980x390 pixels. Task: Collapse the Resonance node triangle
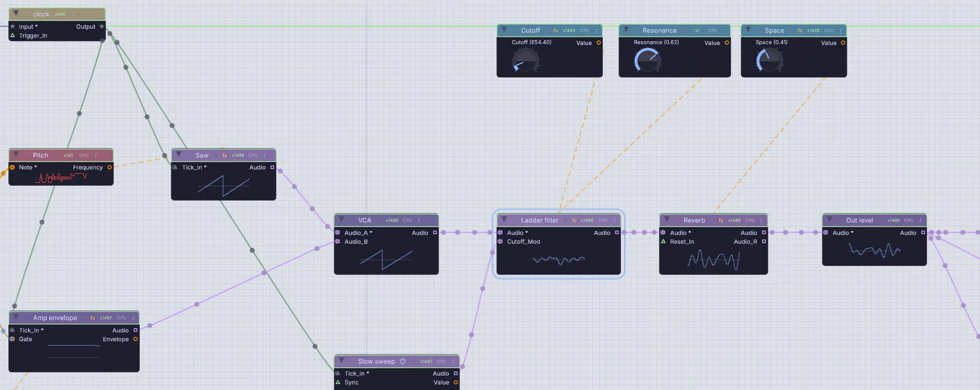[x=626, y=30]
